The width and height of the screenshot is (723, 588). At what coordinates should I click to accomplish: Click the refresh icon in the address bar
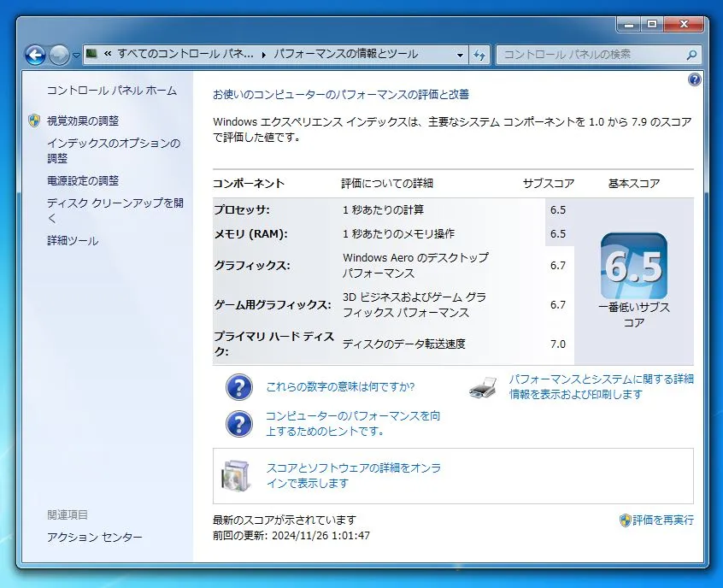(x=479, y=55)
